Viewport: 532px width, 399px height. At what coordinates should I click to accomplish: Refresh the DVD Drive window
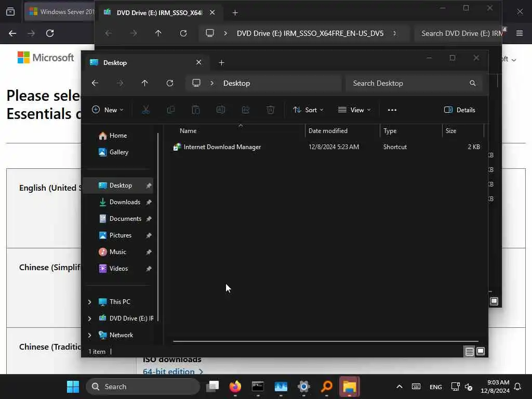pos(183,33)
